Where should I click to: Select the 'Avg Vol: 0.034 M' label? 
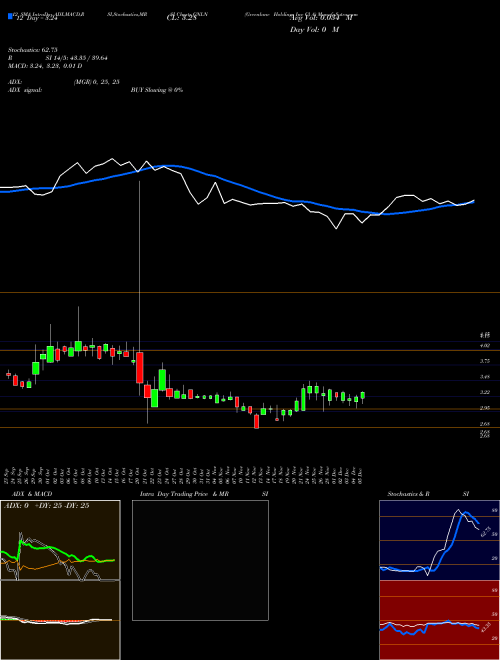pos(320,18)
